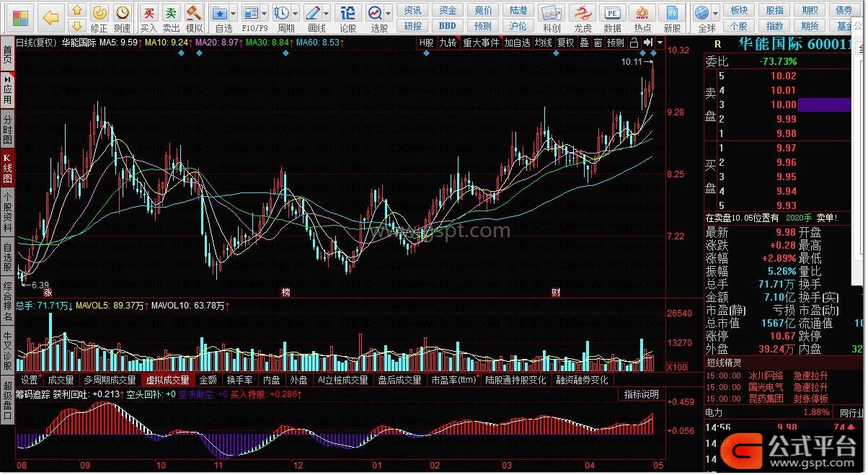Open 指标说明 indicator description
This screenshot has width=868, height=475.
coord(641,394)
